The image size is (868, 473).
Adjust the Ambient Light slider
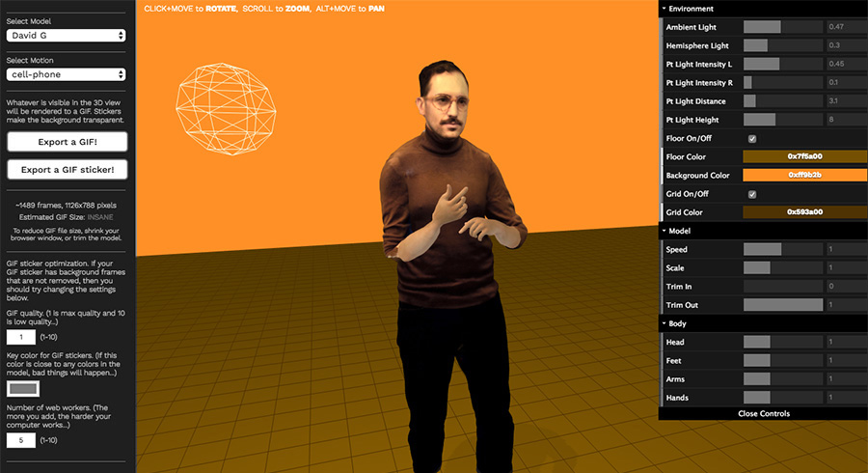[783, 27]
